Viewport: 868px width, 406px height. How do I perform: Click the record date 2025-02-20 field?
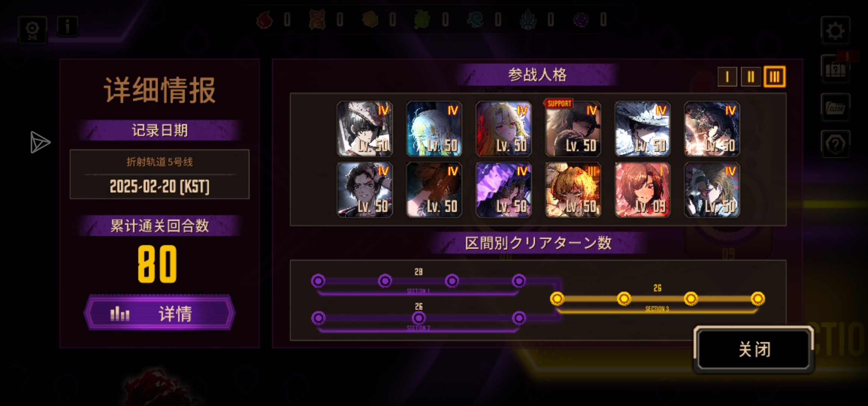tap(159, 174)
